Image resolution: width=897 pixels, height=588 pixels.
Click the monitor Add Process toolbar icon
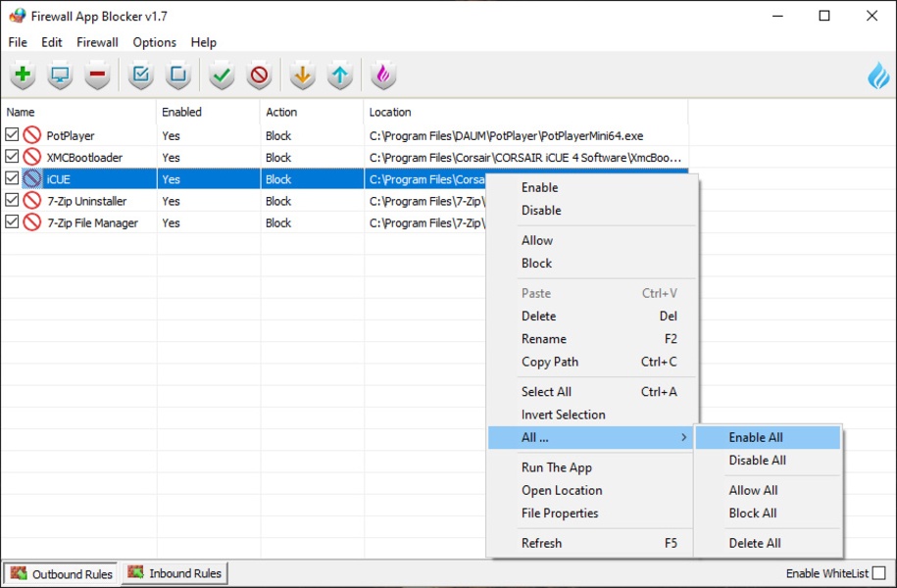click(61, 74)
